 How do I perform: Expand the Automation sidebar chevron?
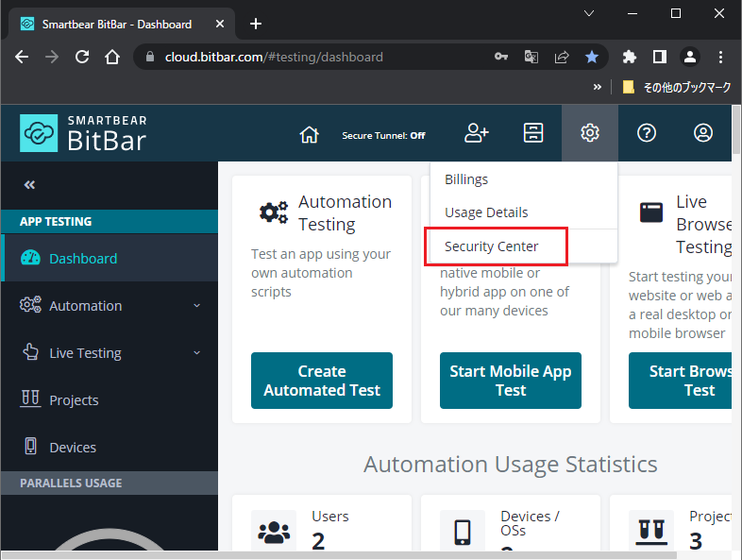click(x=197, y=306)
